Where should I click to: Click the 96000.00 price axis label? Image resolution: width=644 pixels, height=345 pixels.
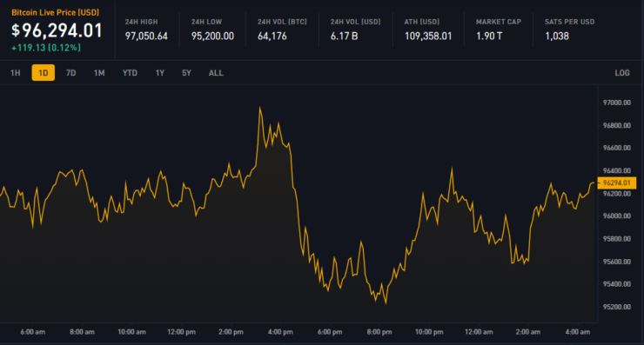[617, 216]
